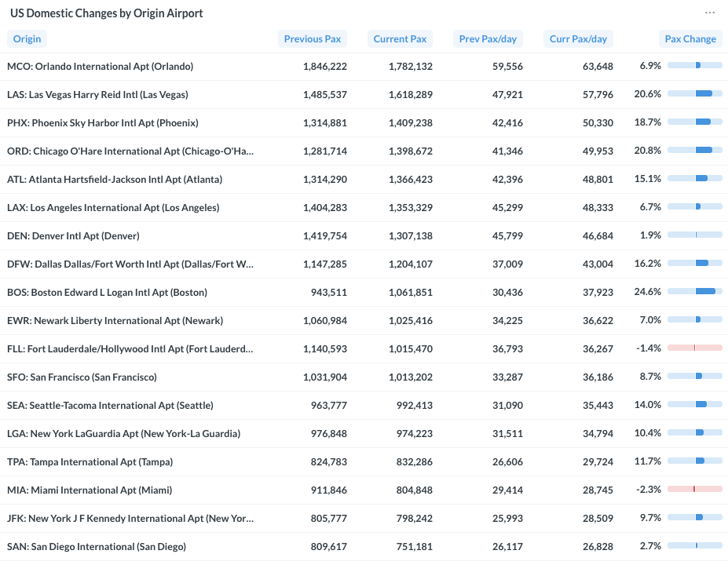Sort table by the Origin column header
728x565 pixels.
point(26,38)
